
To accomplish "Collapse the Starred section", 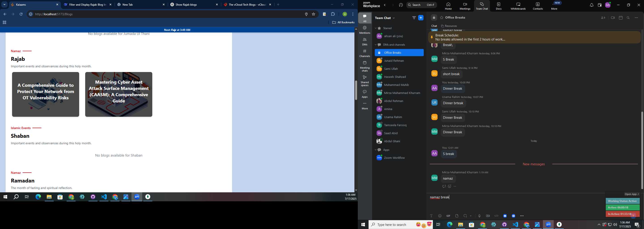I will tap(375, 28).
